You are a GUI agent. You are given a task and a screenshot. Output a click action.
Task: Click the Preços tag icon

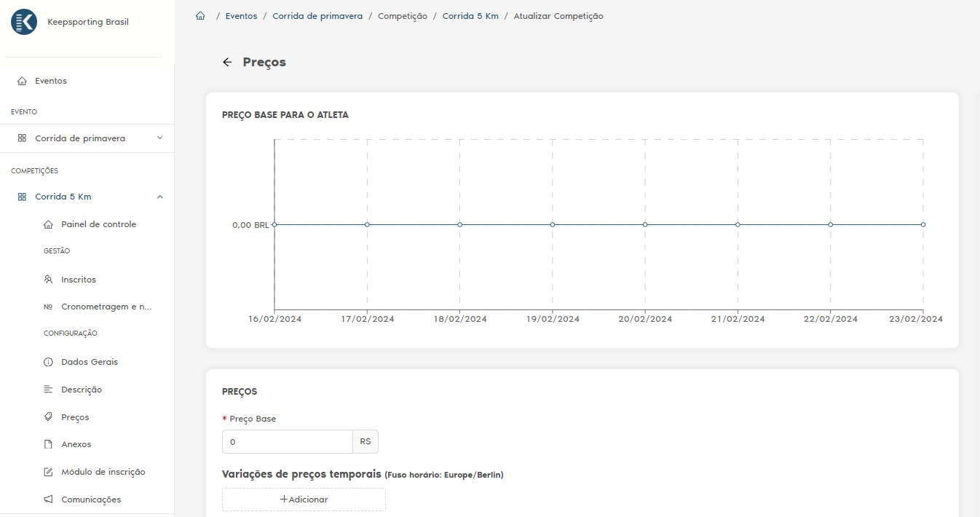tap(48, 417)
